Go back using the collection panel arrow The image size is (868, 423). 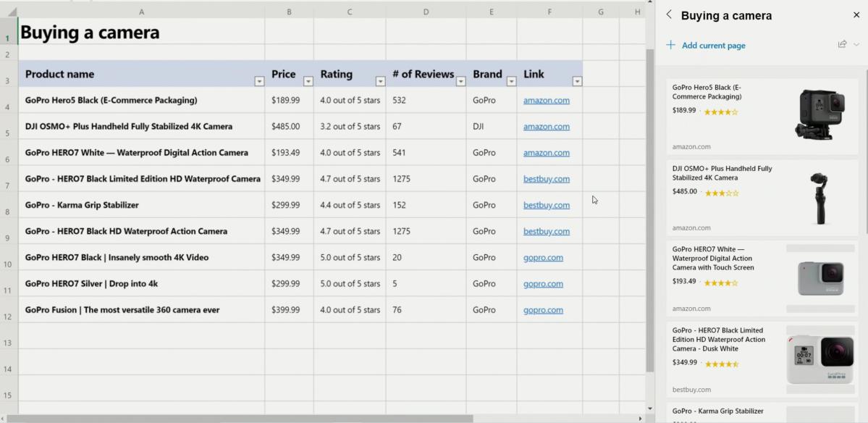[x=669, y=15]
